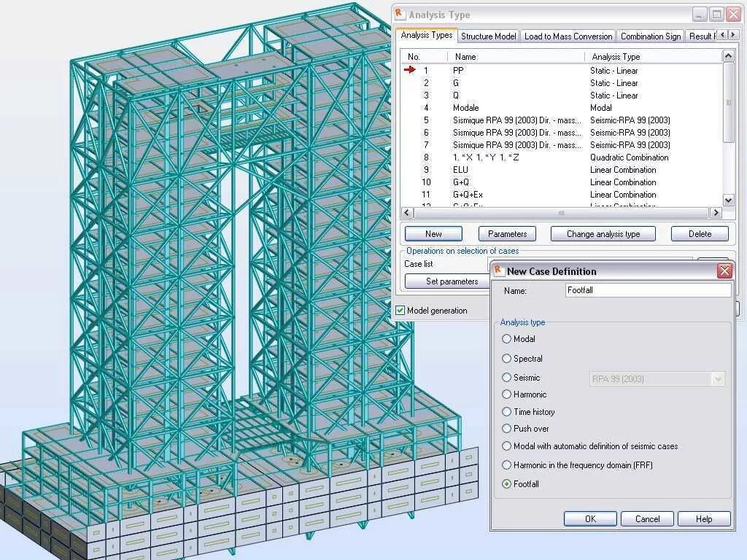Viewport: 747px width, 560px height.
Task: Minimize the Analysis Type window
Action: click(x=699, y=15)
